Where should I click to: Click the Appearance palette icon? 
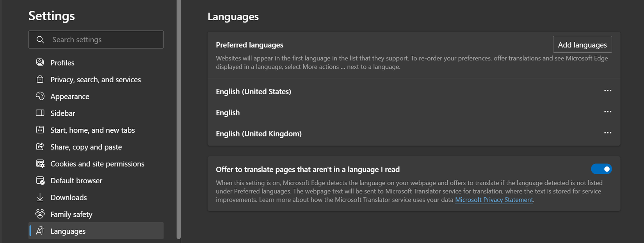[40, 96]
